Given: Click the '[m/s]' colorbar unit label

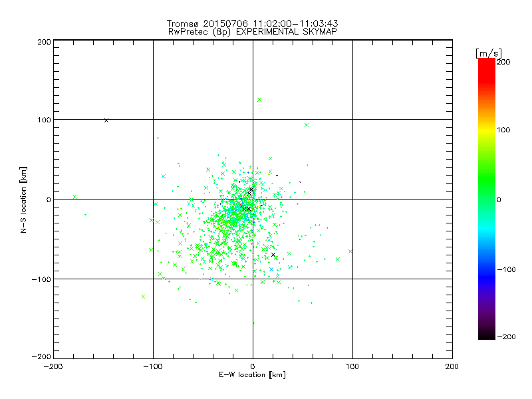Looking at the screenshot, I should click(489, 54).
